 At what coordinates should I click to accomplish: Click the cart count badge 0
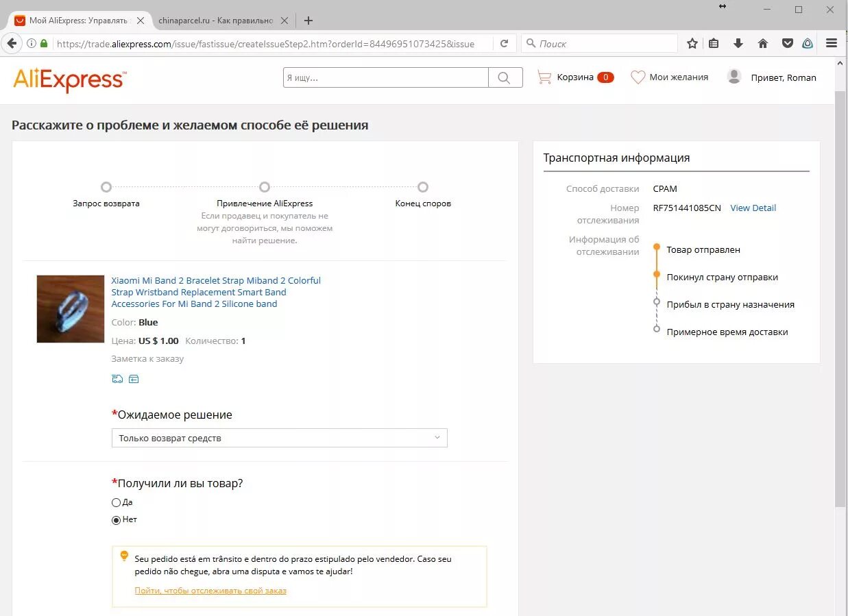tap(605, 77)
